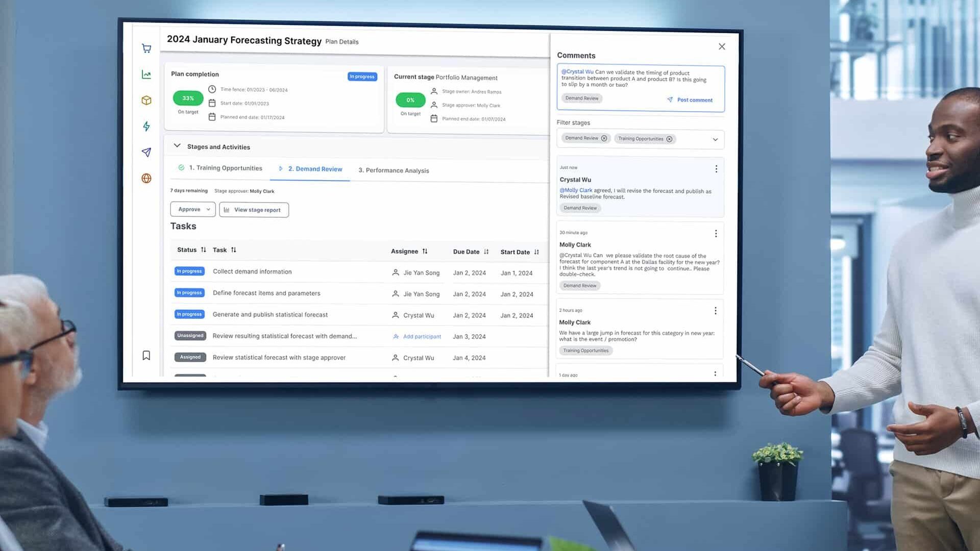Sort tasks by Task column arrows
980x551 pixels.
click(233, 250)
